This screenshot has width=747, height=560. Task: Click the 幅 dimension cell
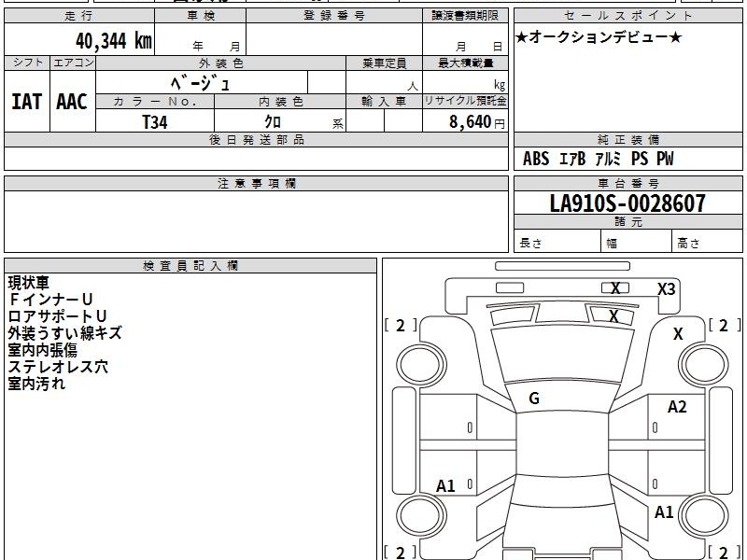(x=637, y=242)
